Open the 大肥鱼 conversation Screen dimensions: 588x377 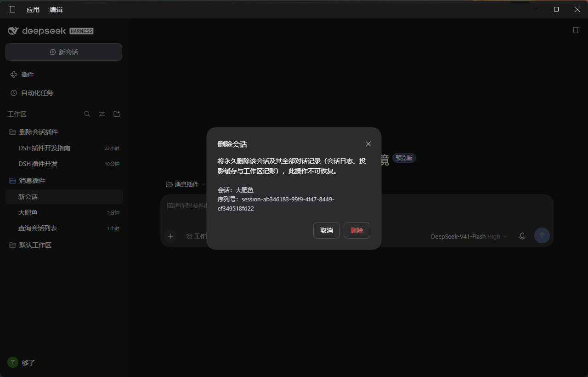tap(64, 212)
